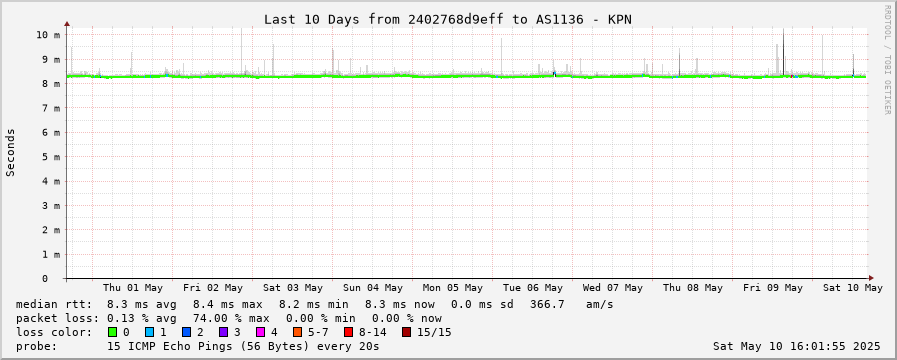Click the light blue loss color 1 swatch
Image resolution: width=897 pixels, height=360 pixels.
tap(149, 332)
